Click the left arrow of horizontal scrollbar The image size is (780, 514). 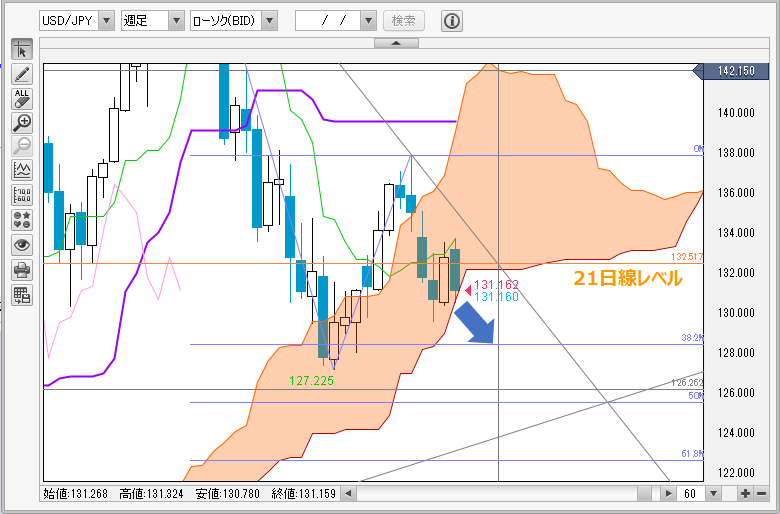click(x=349, y=494)
